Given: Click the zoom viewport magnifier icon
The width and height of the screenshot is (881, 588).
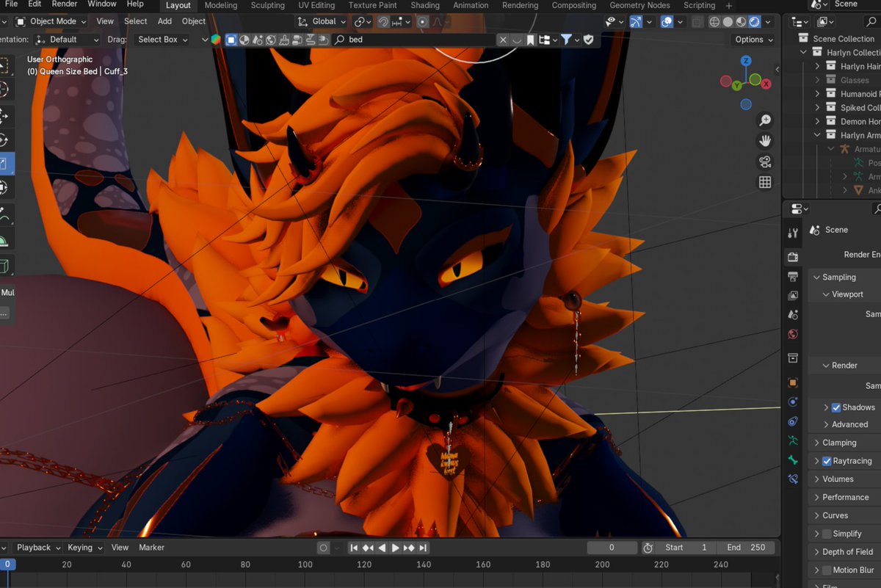Looking at the screenshot, I should (765, 120).
